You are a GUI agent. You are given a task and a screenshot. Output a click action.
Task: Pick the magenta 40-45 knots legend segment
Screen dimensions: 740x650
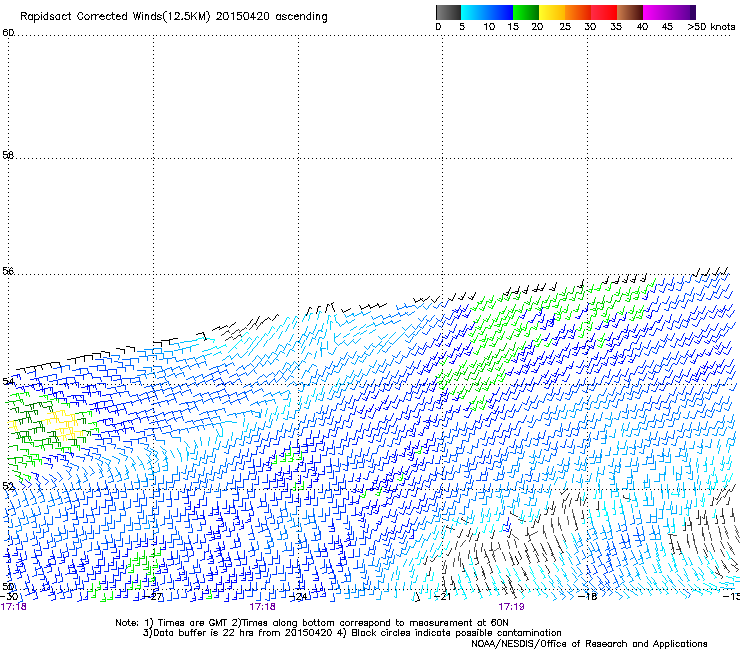coord(656,12)
